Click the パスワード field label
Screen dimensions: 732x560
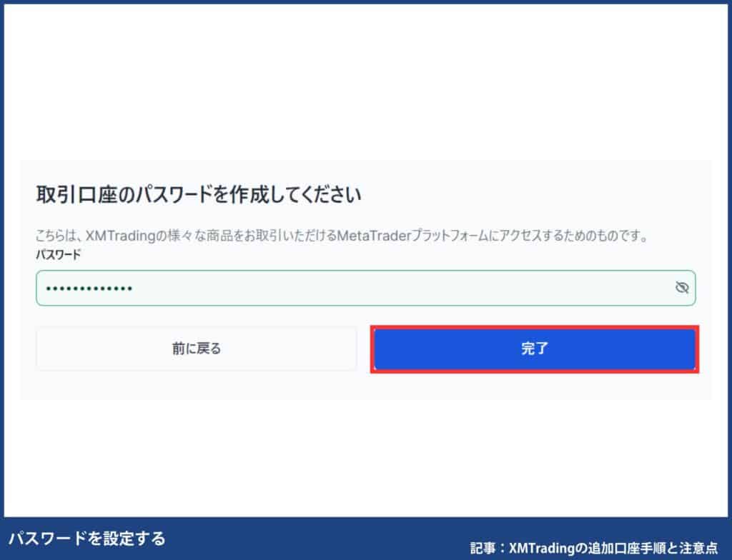pos(59,255)
